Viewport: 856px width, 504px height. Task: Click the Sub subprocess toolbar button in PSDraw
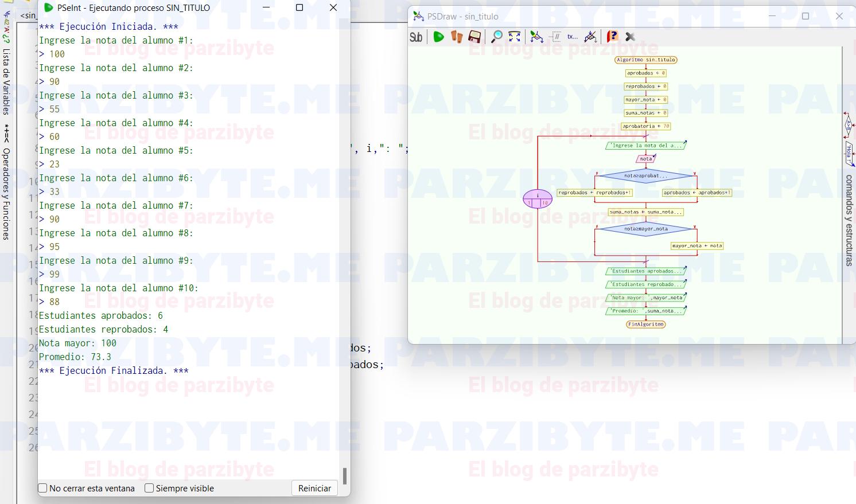tap(416, 37)
